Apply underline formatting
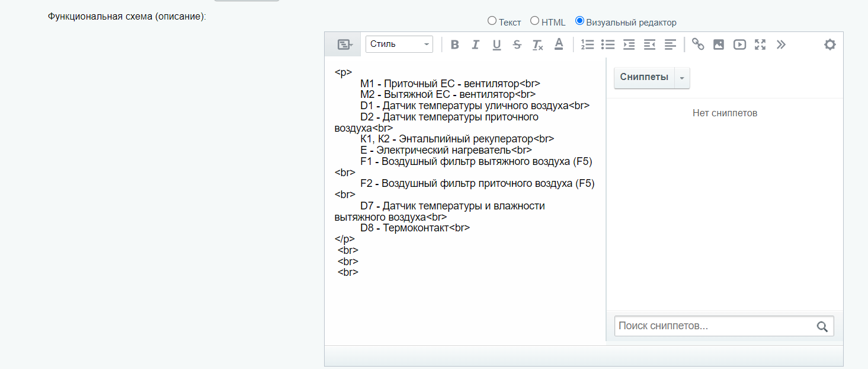This screenshot has height=369, width=868. pyautogui.click(x=497, y=44)
